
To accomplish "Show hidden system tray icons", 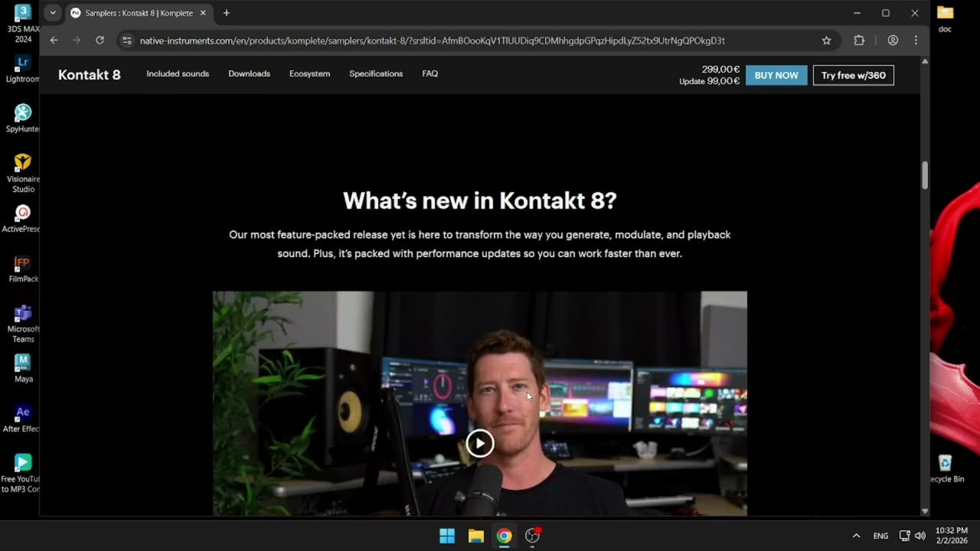I will [x=856, y=536].
